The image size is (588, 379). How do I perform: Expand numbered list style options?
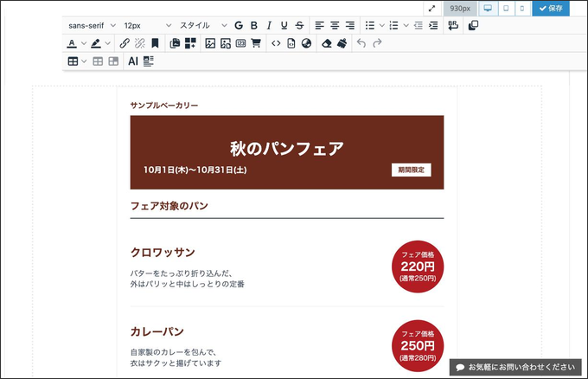406,25
